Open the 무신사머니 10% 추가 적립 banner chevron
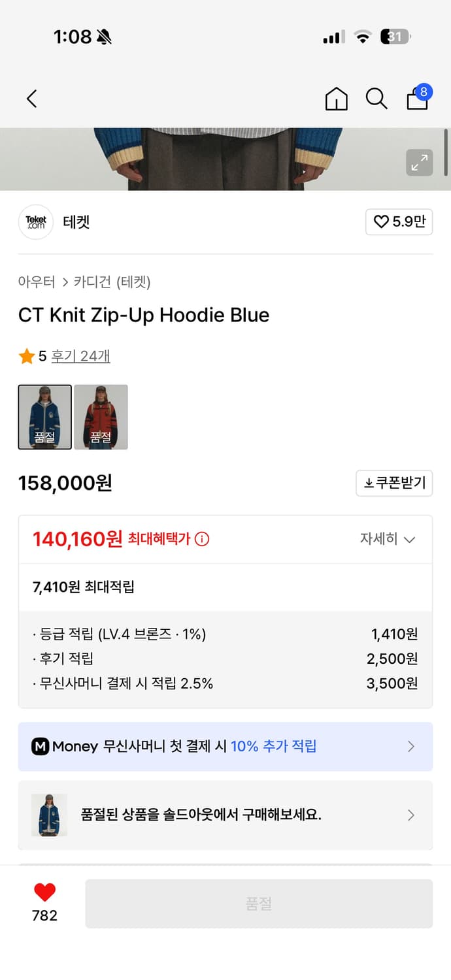451x980 pixels. point(411,746)
